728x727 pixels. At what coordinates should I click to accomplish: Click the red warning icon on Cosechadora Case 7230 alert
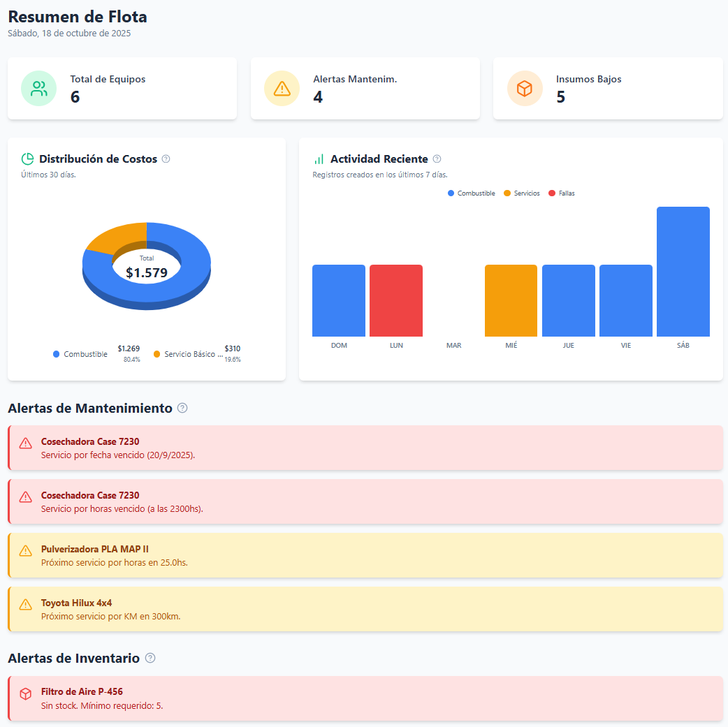(x=26, y=442)
